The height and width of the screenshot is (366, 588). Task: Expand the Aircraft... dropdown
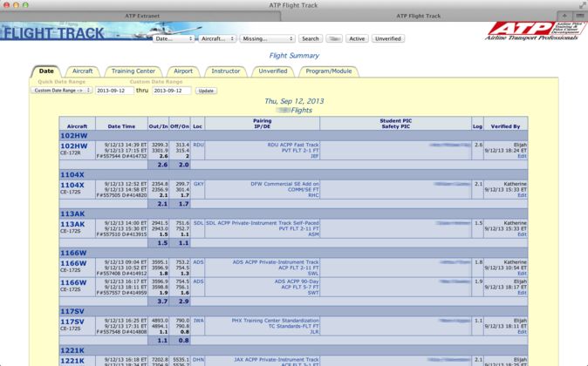click(x=217, y=39)
